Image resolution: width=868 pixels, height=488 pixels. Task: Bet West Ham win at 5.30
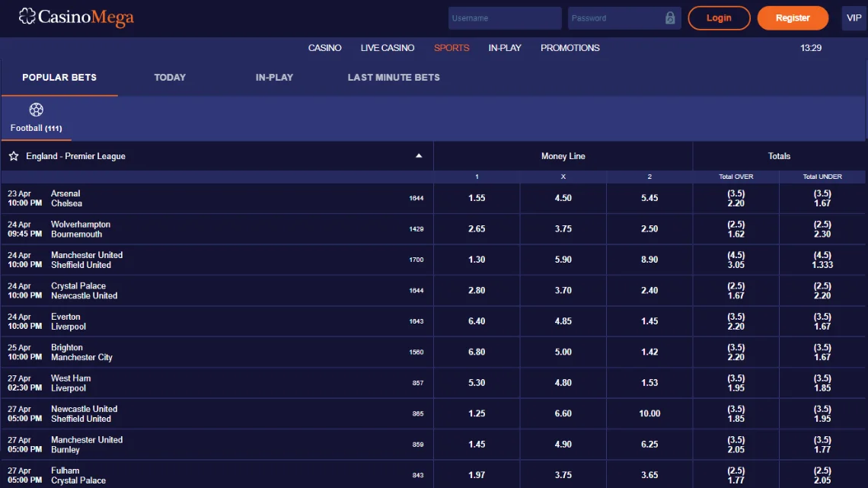477,383
